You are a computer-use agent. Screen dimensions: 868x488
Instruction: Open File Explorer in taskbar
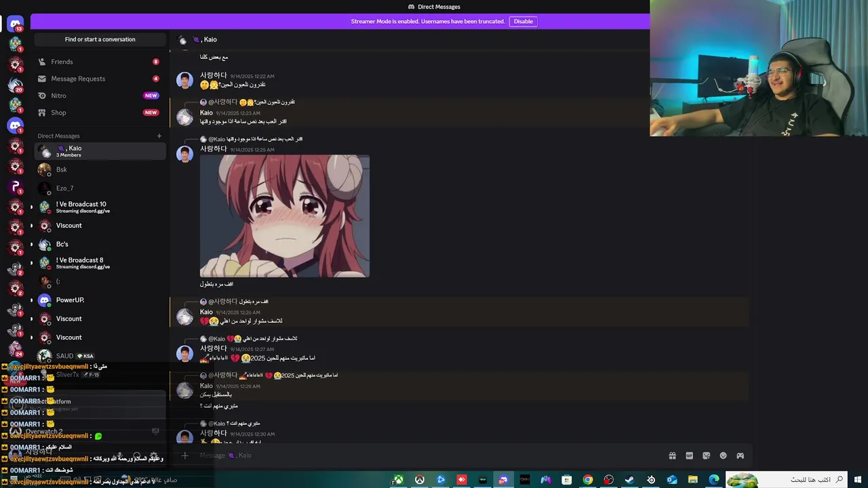pos(693,480)
